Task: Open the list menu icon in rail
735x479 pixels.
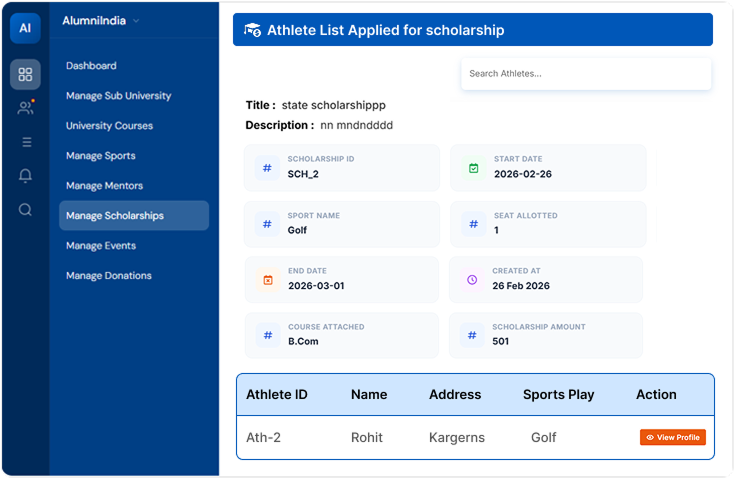Action: (x=25, y=142)
